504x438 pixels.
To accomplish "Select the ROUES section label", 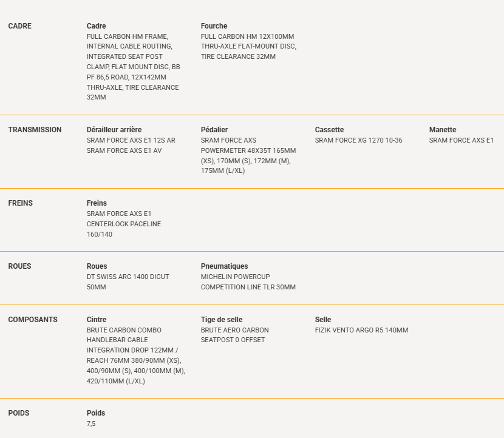I will (x=19, y=266).
